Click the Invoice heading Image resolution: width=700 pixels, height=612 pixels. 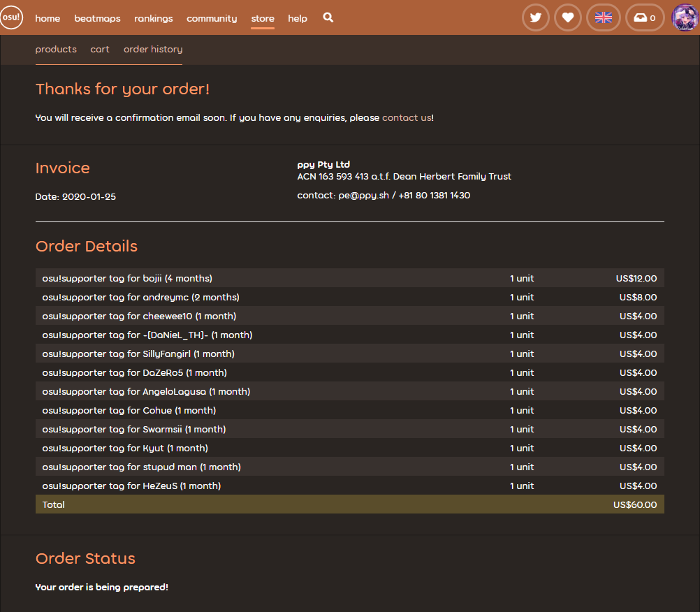pyautogui.click(x=62, y=168)
